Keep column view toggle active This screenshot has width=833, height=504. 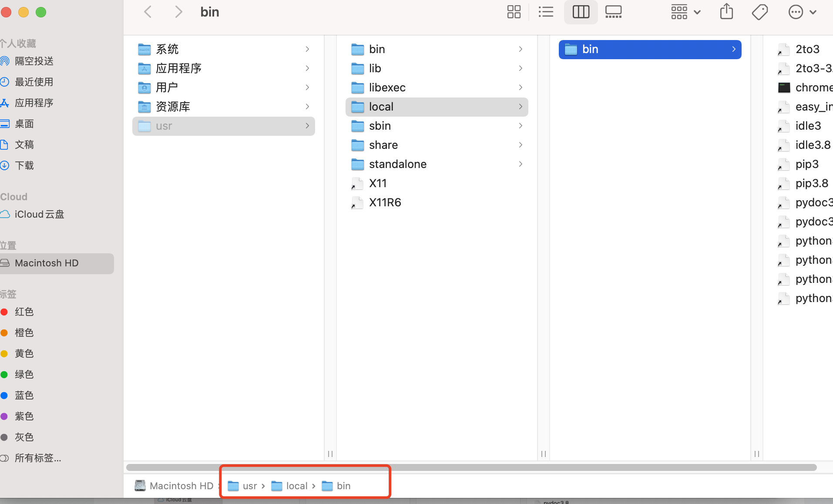581,12
